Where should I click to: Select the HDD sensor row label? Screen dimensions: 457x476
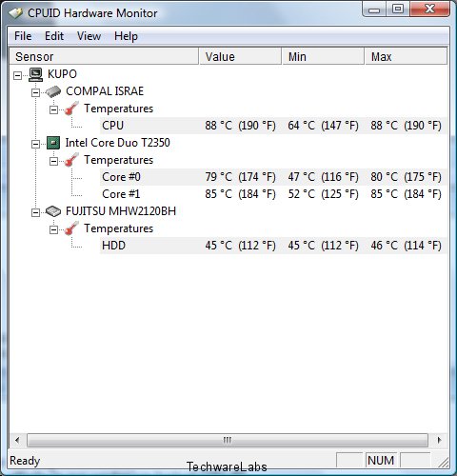coord(113,246)
